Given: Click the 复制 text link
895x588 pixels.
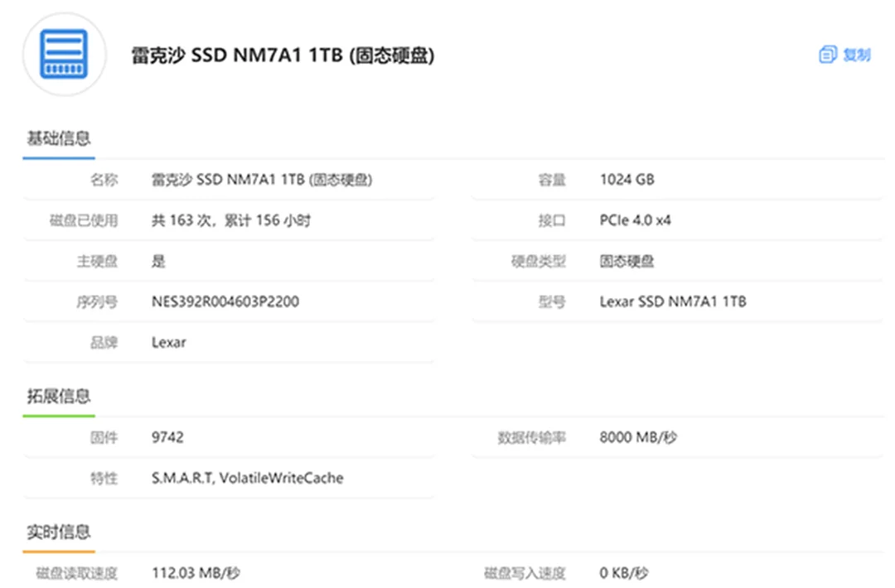Looking at the screenshot, I should tap(857, 55).
